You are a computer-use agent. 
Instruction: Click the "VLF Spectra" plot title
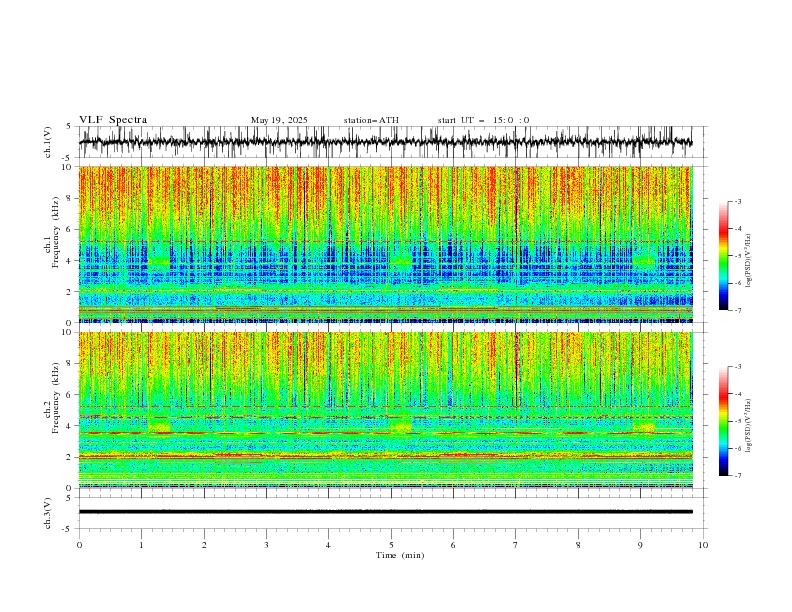click(113, 120)
